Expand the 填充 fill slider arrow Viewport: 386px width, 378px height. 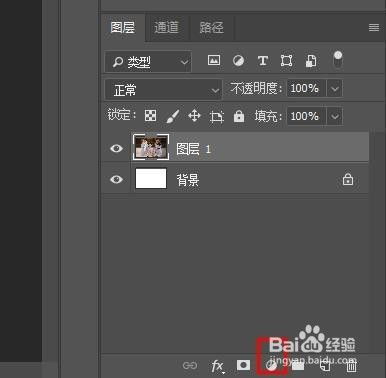[335, 116]
